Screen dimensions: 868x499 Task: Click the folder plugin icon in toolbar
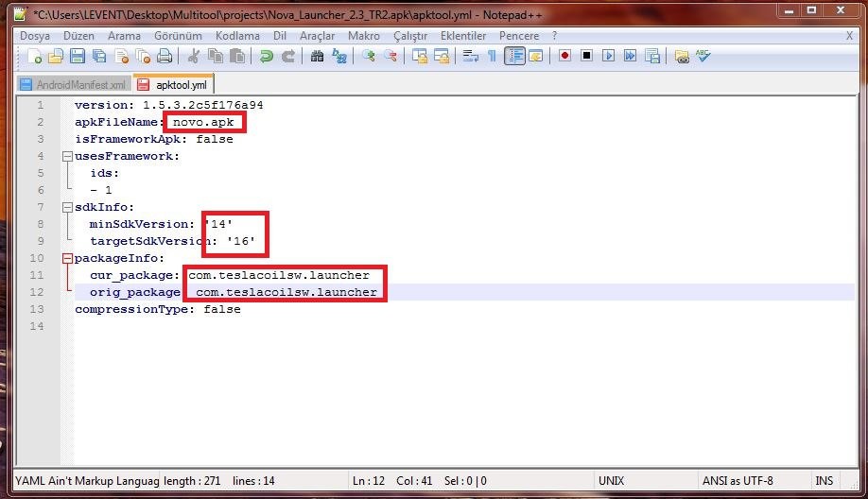pos(682,56)
